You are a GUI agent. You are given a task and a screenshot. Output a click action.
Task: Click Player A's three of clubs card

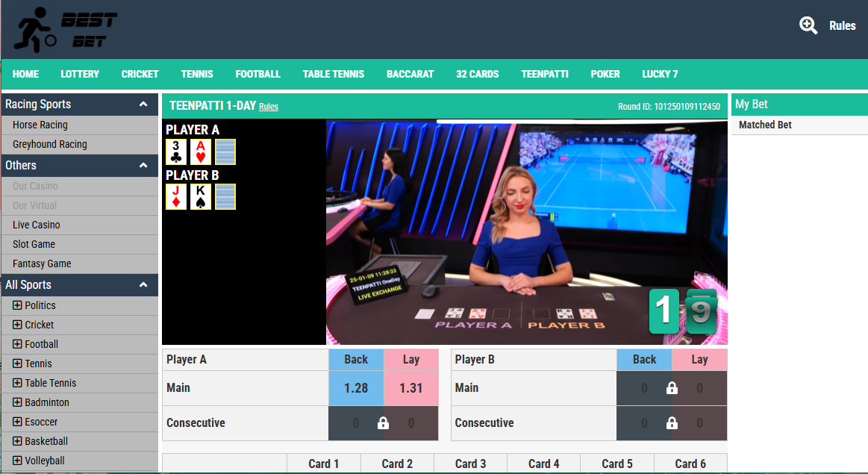point(176,152)
